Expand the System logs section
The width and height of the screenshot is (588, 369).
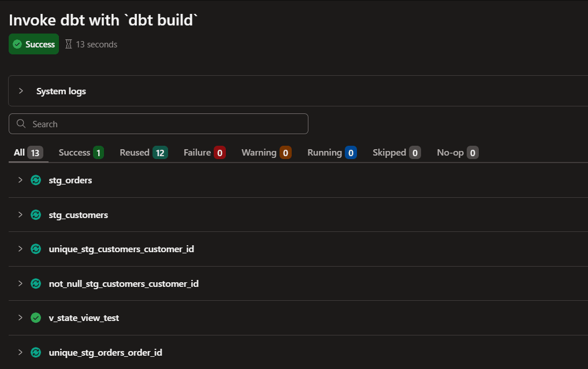tap(21, 91)
